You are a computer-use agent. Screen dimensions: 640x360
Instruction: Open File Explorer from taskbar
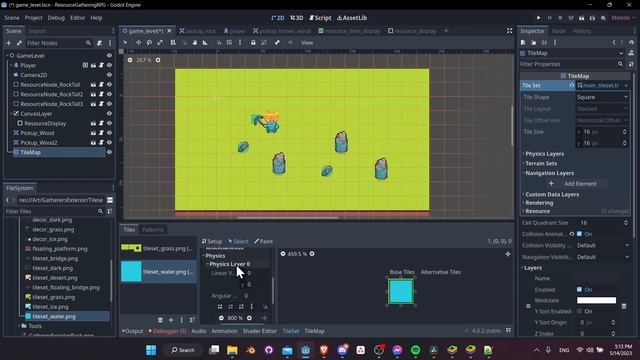pos(232,350)
